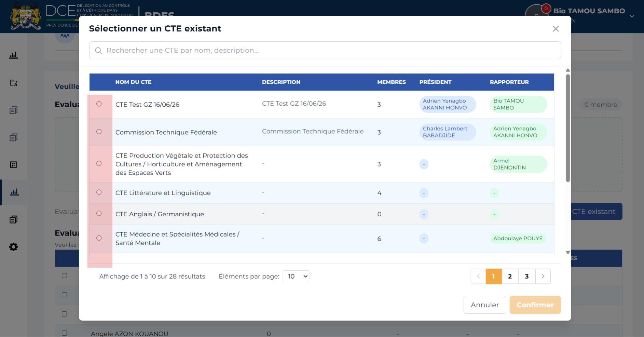The width and height of the screenshot is (644, 337).
Task: Click the vertical scrollbar thumb in dialog
Action: click(568, 128)
